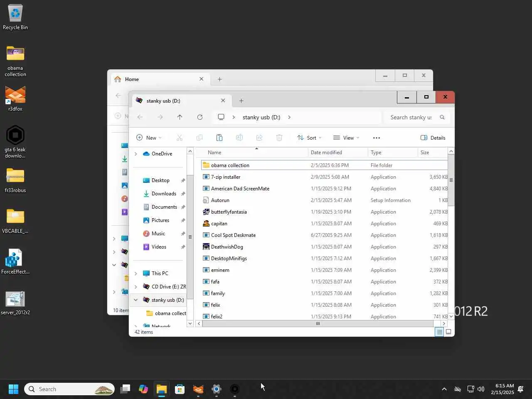The width and height of the screenshot is (532, 399).
Task: Click the back arrow in stanky usb window
Action: click(140, 117)
